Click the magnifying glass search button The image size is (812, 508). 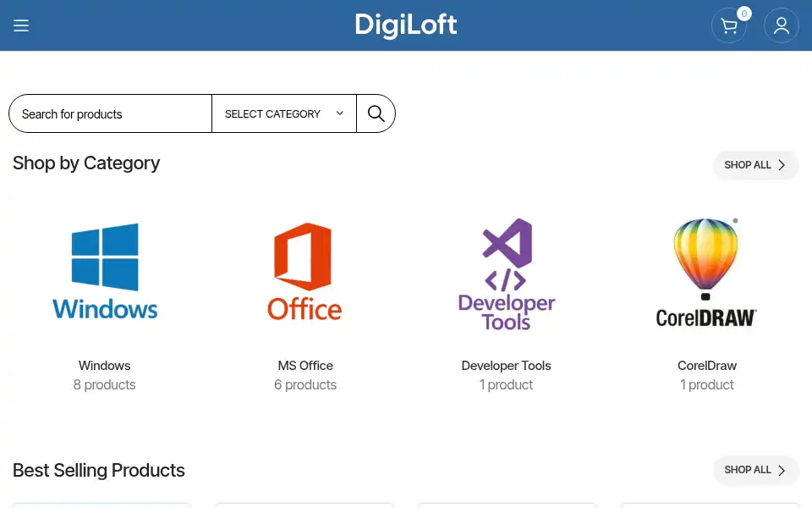[x=376, y=113]
